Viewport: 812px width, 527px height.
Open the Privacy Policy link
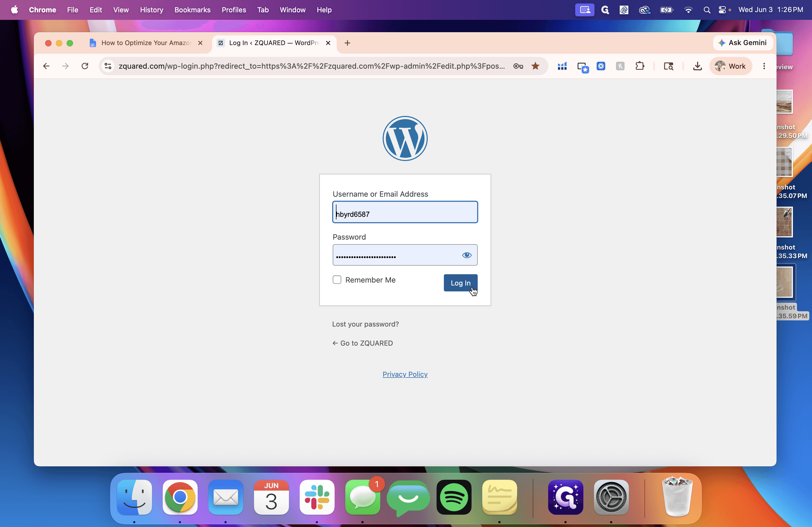(405, 374)
